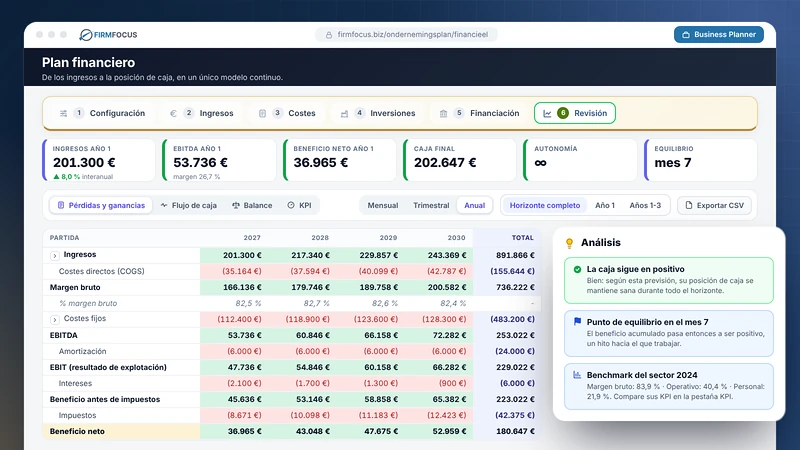Click the blue flag icon in equilibrio card
This screenshot has height=450, width=800.
point(577,322)
